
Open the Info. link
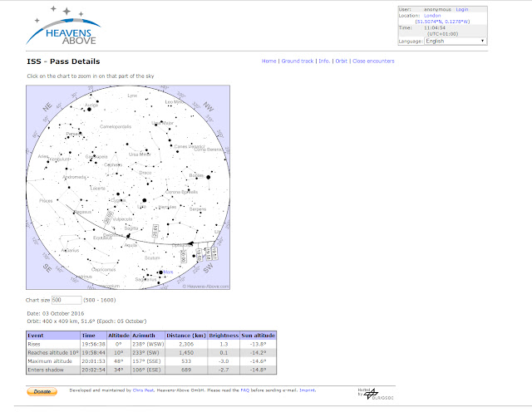[324, 61]
